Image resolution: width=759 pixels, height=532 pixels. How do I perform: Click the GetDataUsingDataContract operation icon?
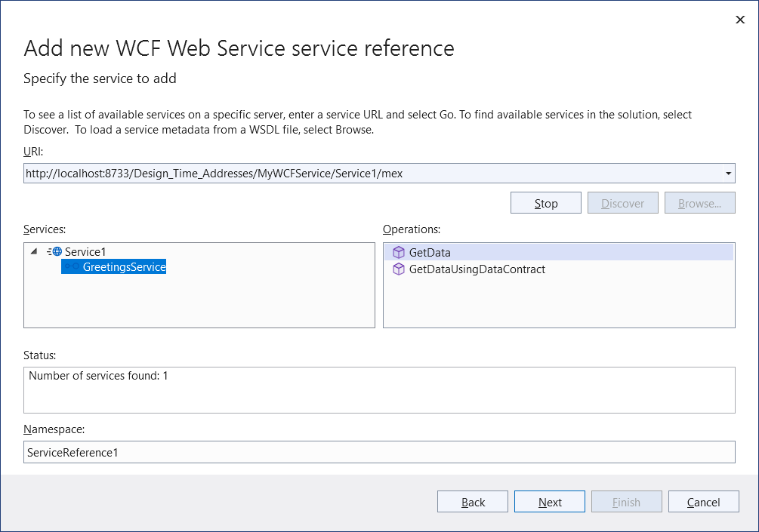(x=398, y=269)
